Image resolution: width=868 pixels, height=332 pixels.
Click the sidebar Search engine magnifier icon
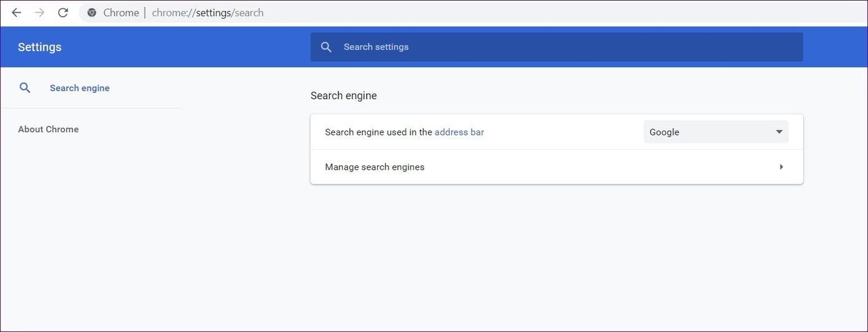point(25,88)
